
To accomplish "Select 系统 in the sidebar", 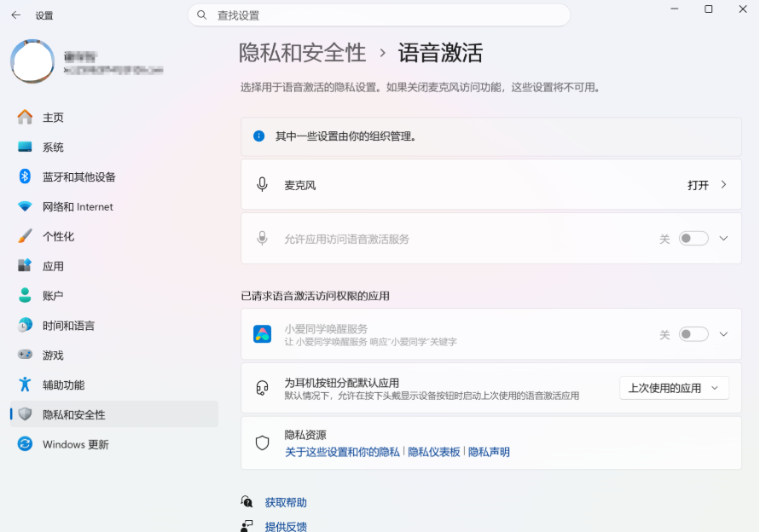I will (114, 147).
